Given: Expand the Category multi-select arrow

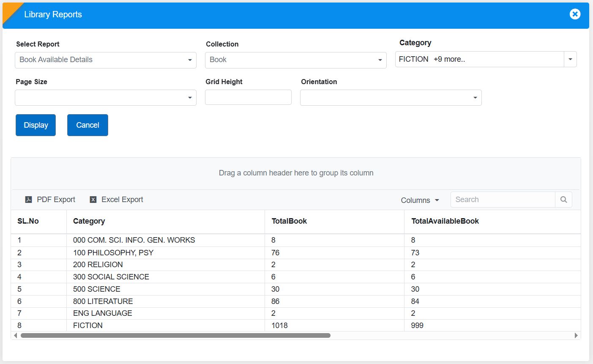Looking at the screenshot, I should 570,59.
